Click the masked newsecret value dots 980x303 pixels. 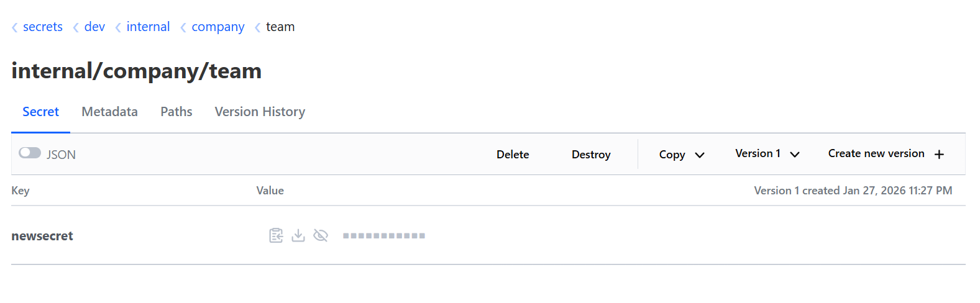(x=384, y=236)
